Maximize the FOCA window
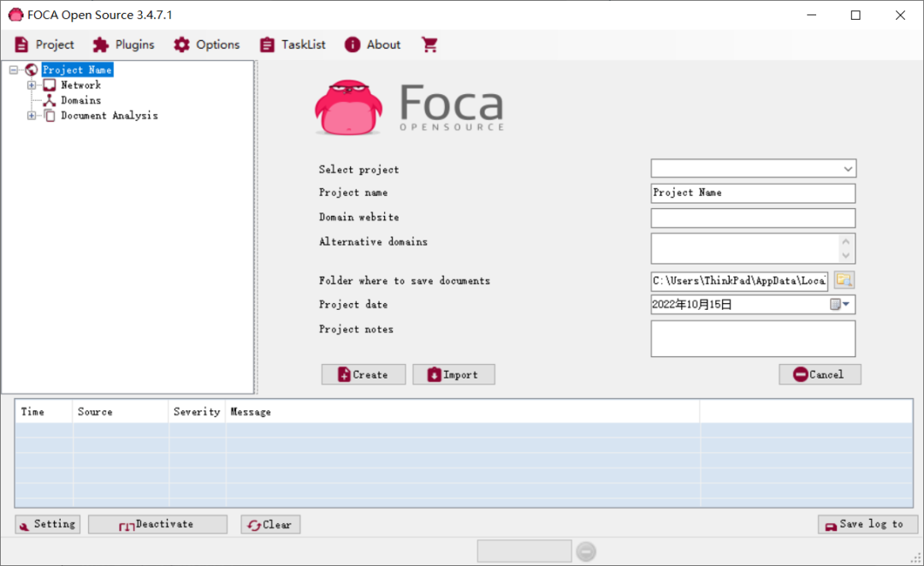Viewport: 924px width, 566px height. tap(856, 15)
